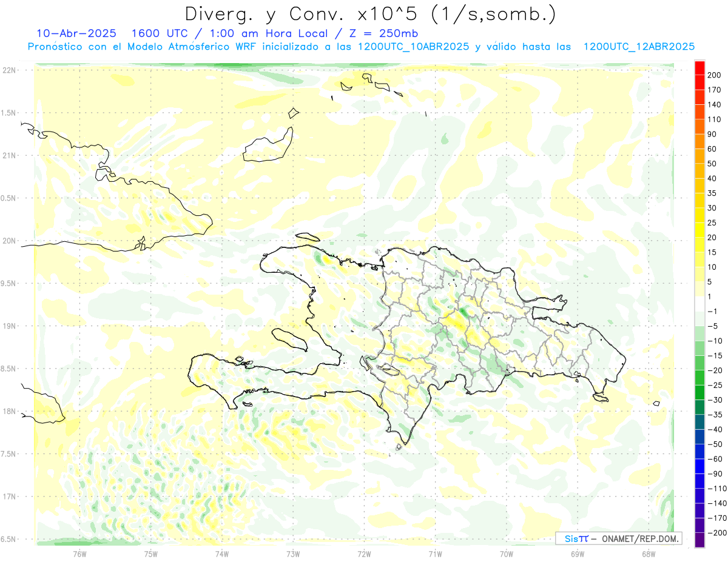This screenshot has width=728, height=562.
Task: Select initialization time '1200UTC_10ABR2025'
Action: (x=413, y=47)
